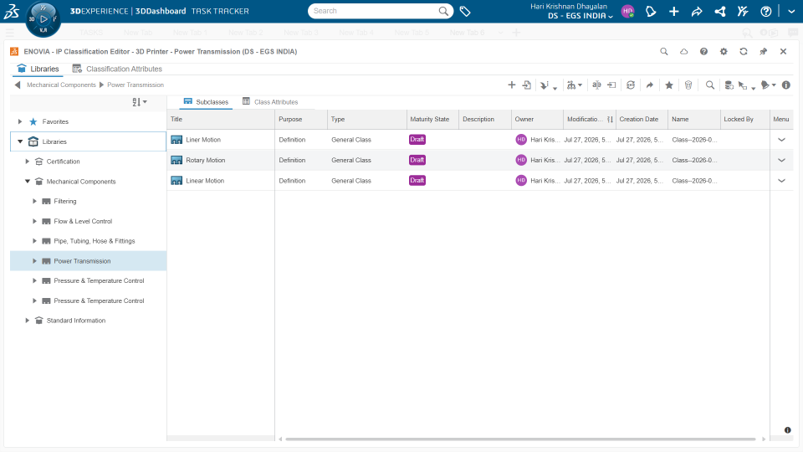Open row menu for Linear Motion
This screenshot has width=803, height=452.
click(781, 181)
